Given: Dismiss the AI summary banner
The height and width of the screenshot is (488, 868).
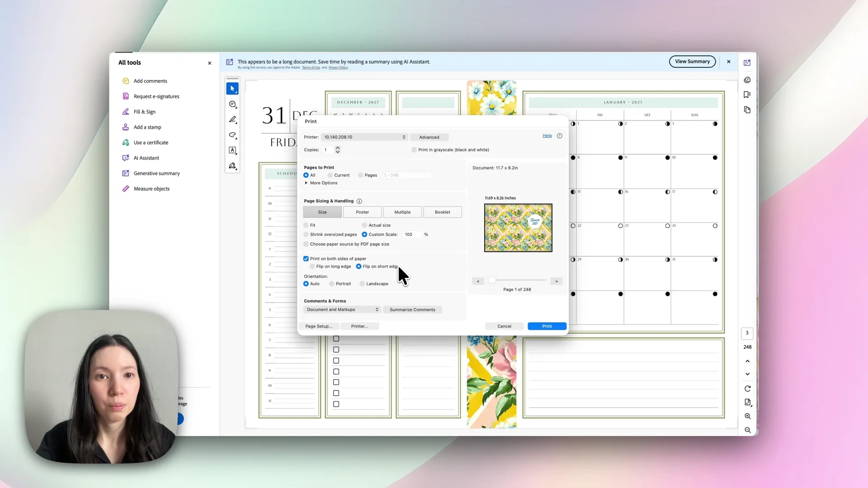Looking at the screenshot, I should [729, 61].
